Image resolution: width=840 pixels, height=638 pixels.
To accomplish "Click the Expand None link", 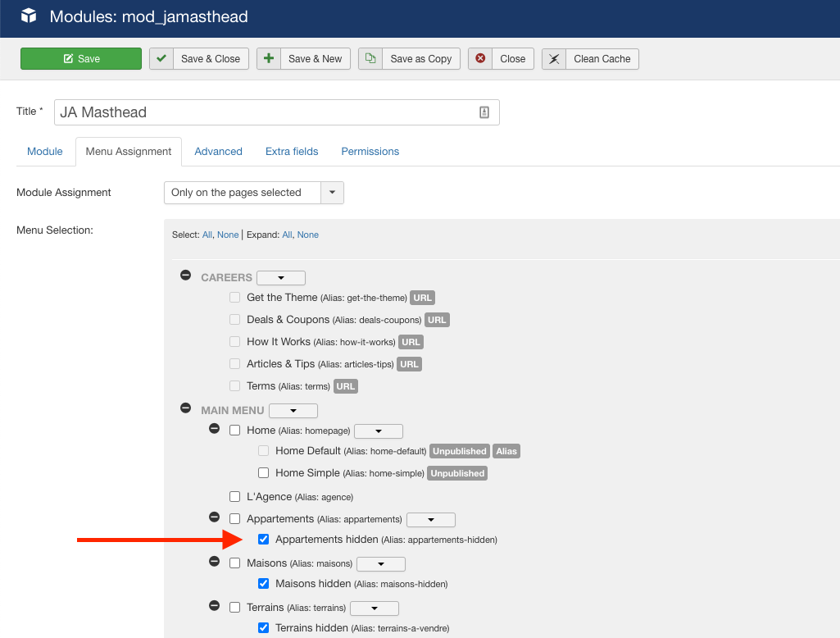I will (x=307, y=235).
